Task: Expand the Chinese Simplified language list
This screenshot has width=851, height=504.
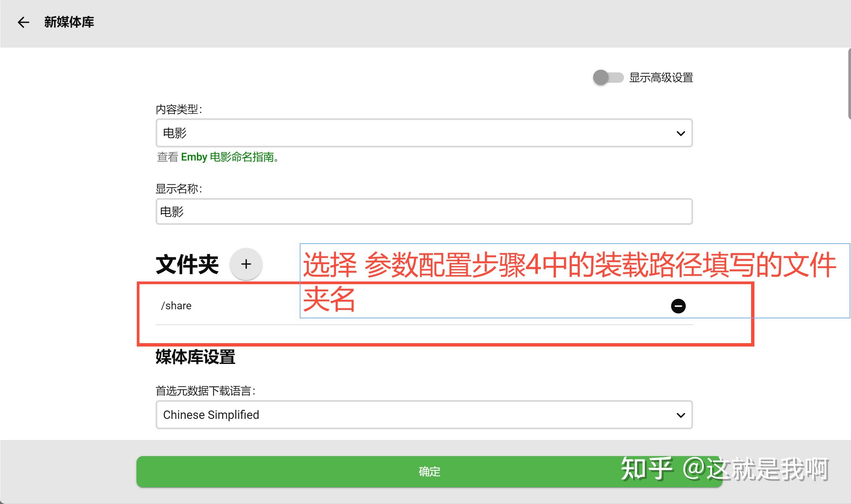Action: (x=424, y=415)
